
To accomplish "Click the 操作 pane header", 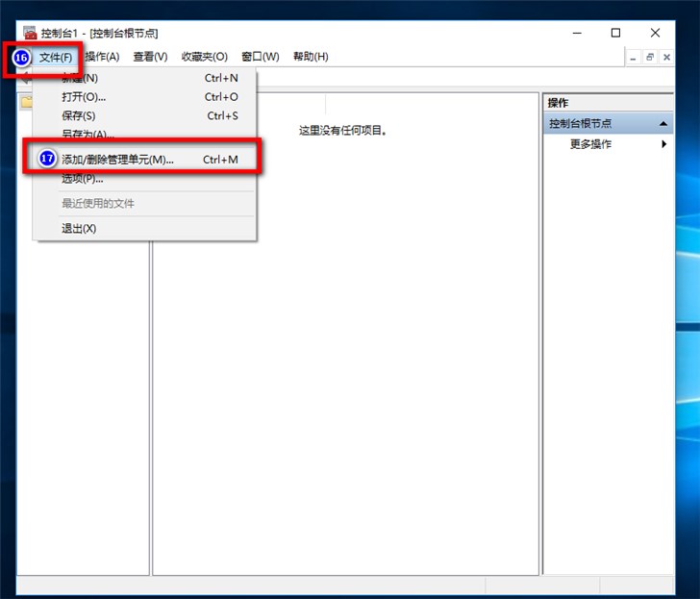I will (x=608, y=103).
